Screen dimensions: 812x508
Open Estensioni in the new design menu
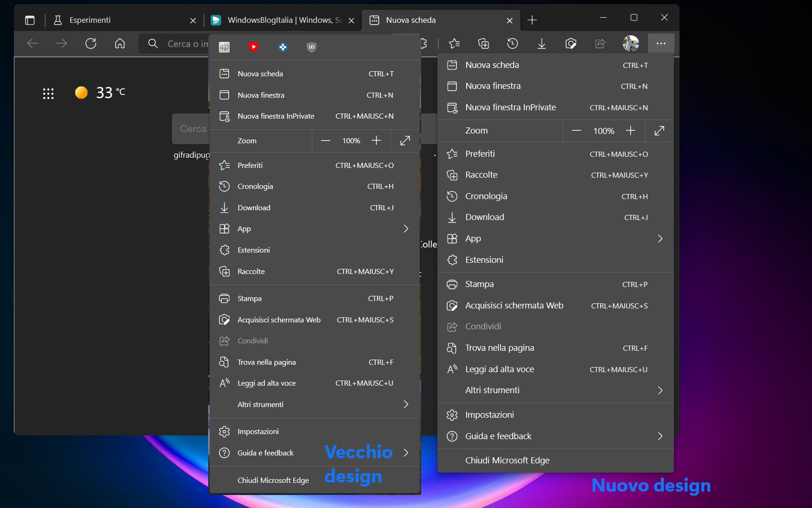click(555, 260)
